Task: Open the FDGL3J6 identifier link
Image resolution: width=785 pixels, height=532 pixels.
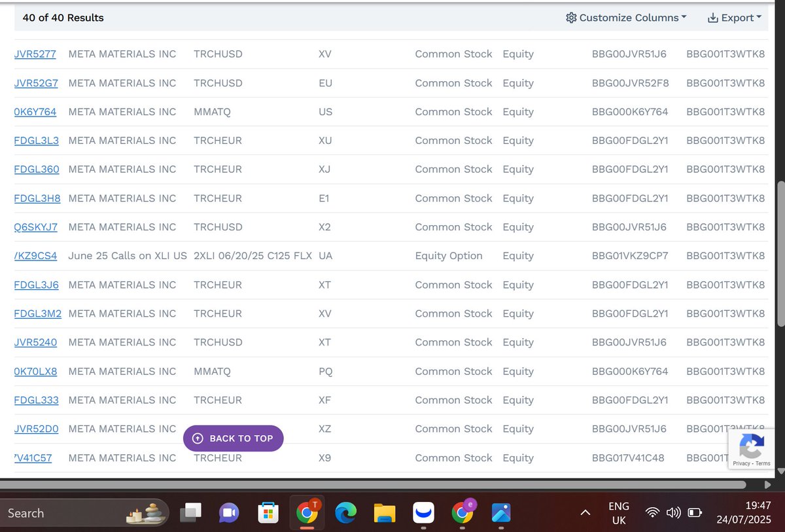Action: [37, 285]
